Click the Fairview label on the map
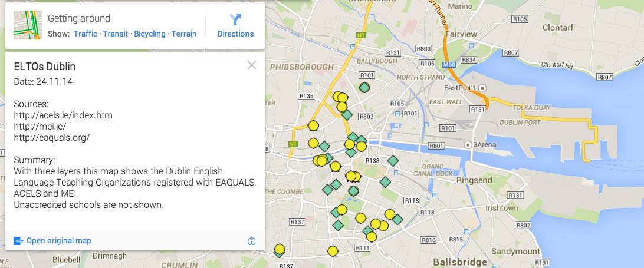This screenshot has height=268, width=644. click(x=461, y=34)
